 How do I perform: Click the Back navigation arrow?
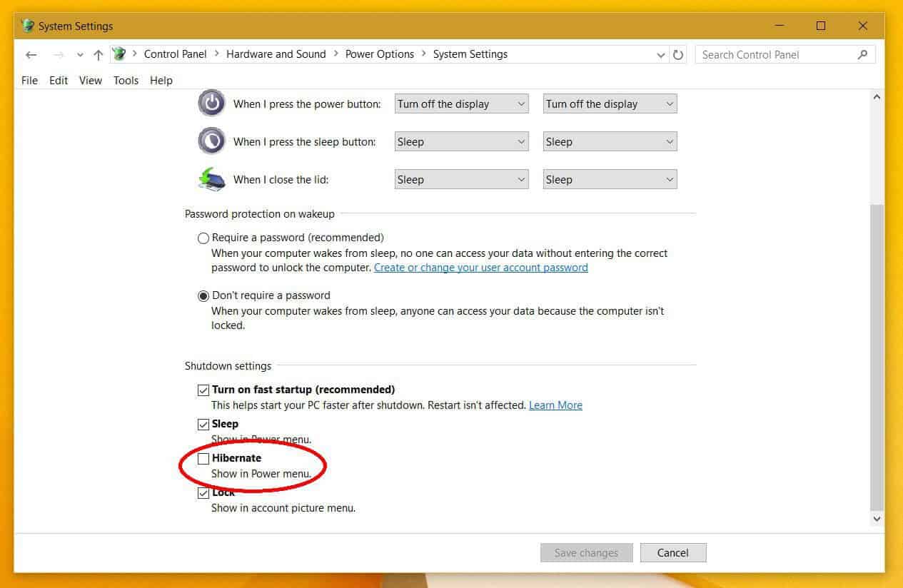31,55
